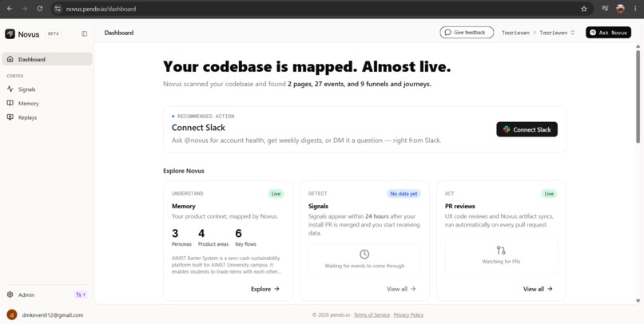
Task: Click the Explore Novus section heading
Action: 184,171
